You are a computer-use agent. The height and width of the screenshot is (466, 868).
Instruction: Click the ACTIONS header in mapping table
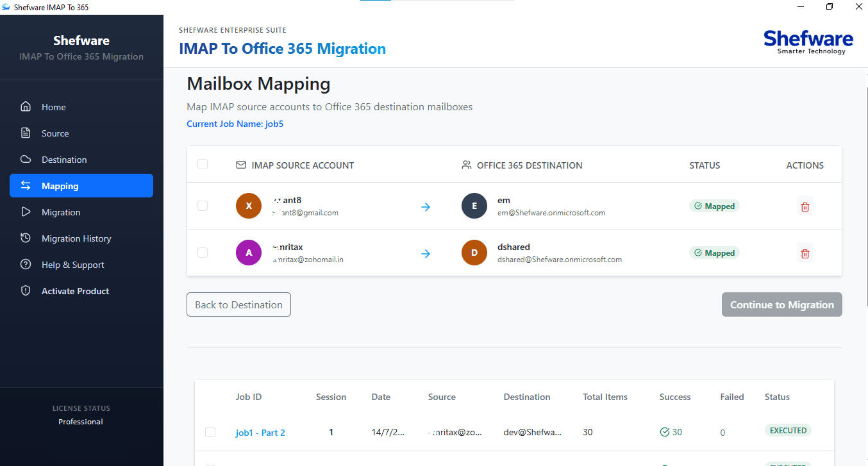805,165
